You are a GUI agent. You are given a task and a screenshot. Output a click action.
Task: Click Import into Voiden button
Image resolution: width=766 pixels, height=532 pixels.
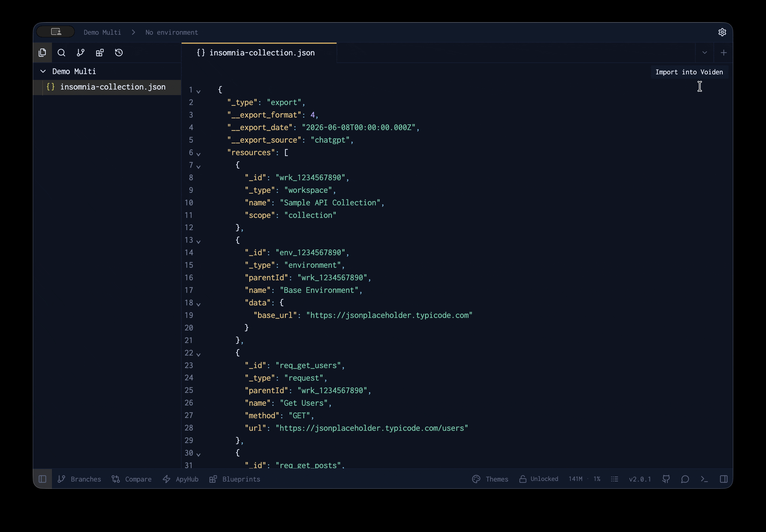(689, 72)
